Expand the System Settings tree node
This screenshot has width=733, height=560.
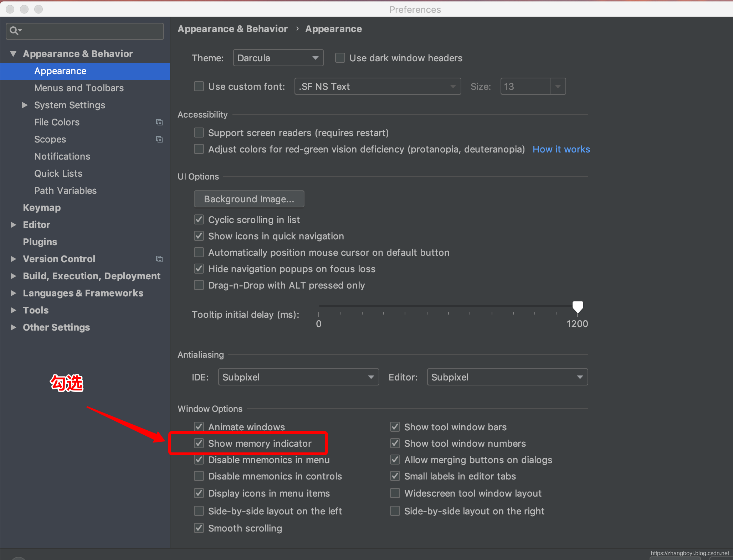24,105
